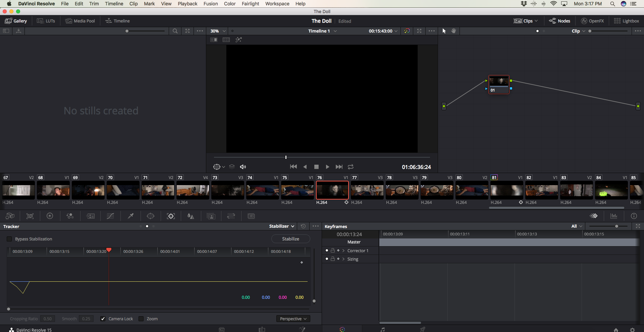Open the Qualifier eyedropper palette

pos(131,216)
